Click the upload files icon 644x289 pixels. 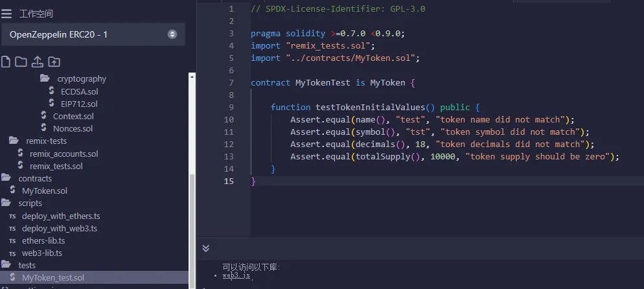tap(38, 62)
